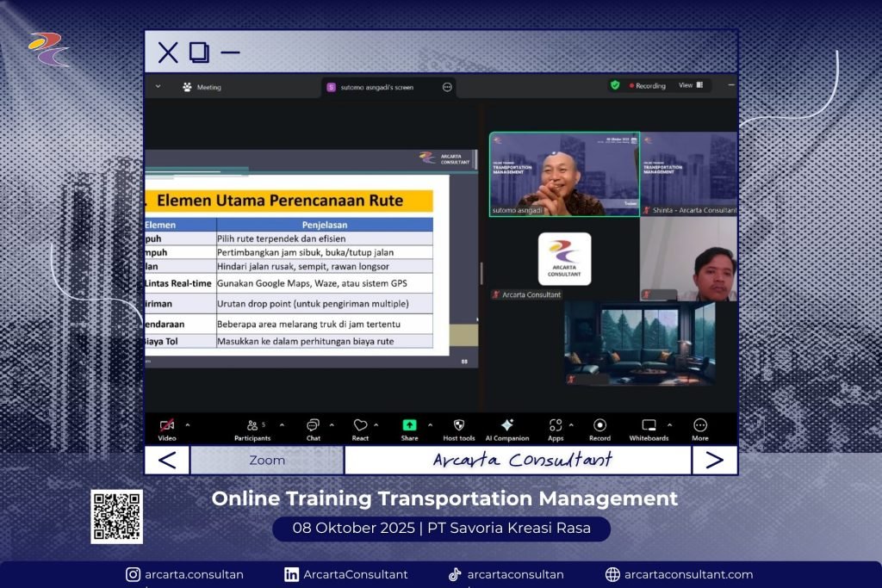
Task: Click the More options button
Action: [x=700, y=425]
